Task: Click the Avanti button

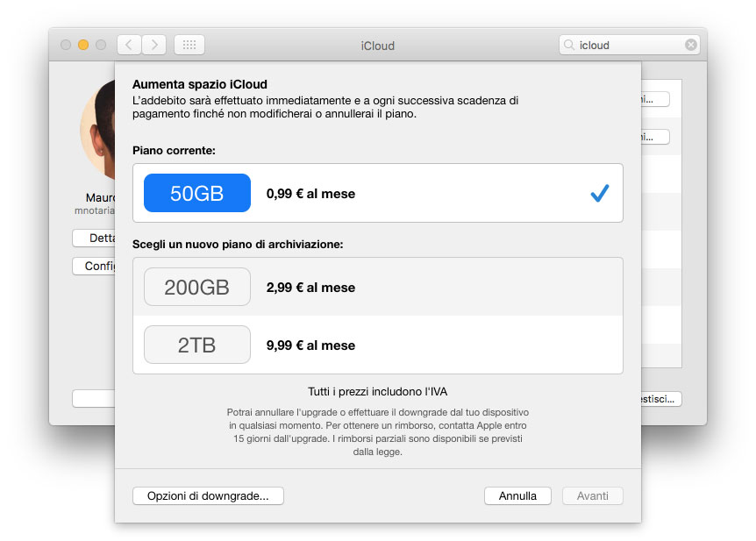Action: [x=593, y=495]
